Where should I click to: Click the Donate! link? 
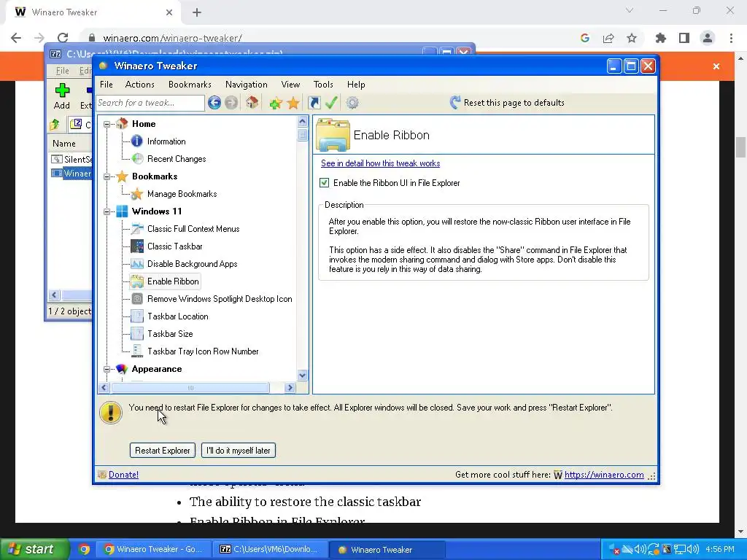[x=123, y=474]
